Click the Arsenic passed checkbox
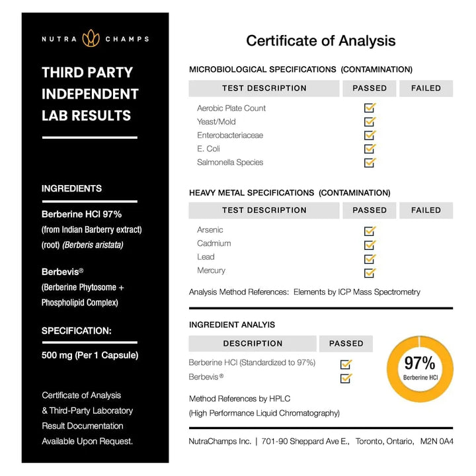Screen dimensions: 476x476 point(370,231)
